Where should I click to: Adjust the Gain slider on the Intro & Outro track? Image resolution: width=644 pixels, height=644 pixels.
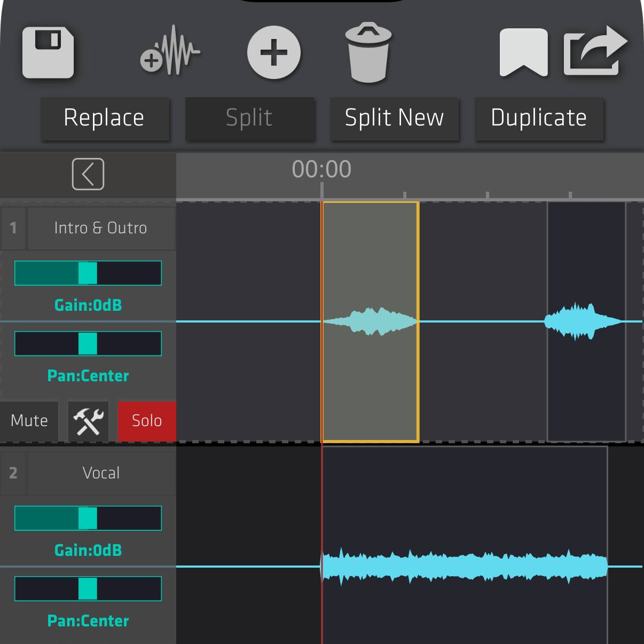click(x=88, y=273)
